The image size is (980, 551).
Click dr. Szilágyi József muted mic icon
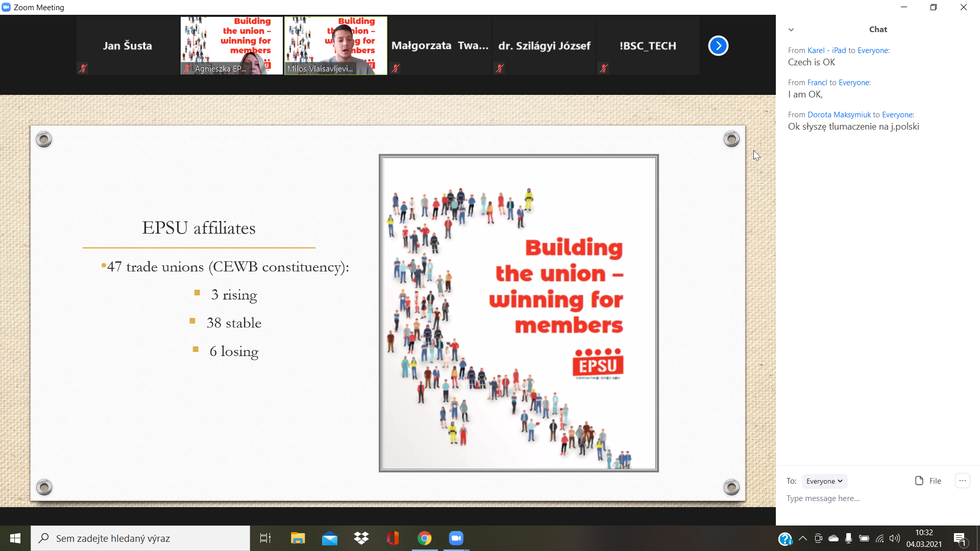[x=500, y=68]
